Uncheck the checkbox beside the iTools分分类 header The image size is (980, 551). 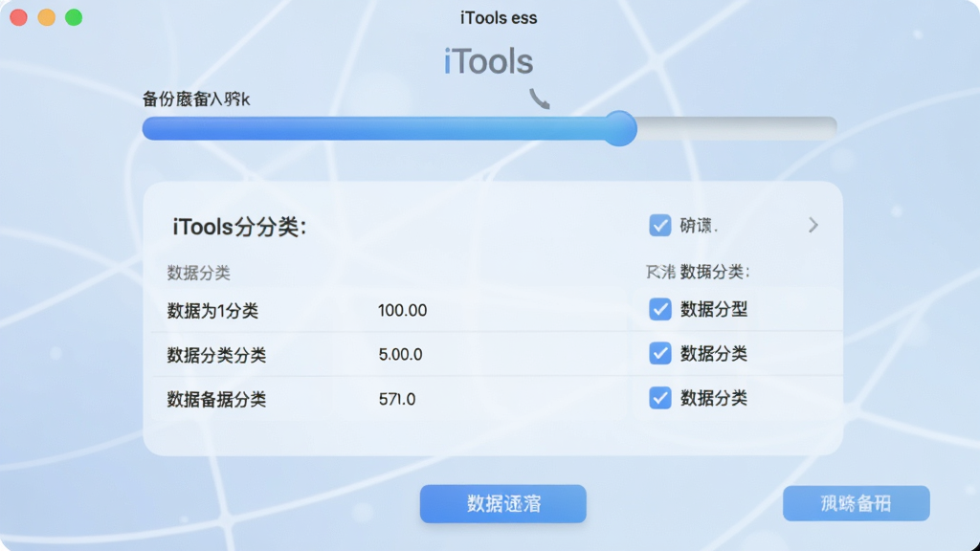660,226
